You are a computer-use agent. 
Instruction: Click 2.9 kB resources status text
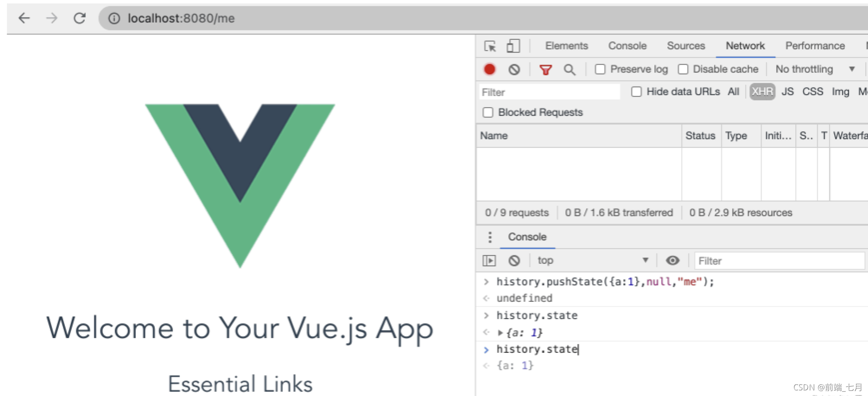[740, 213]
